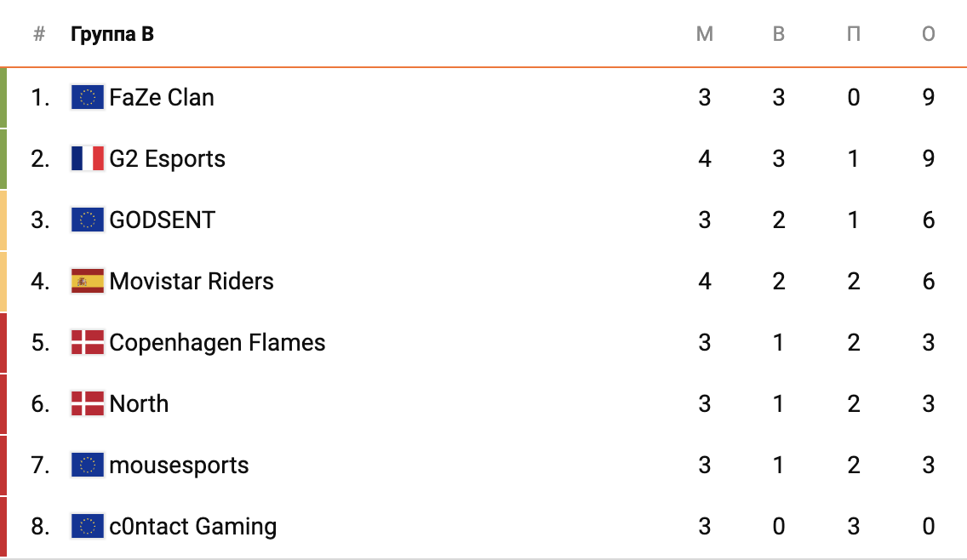The image size is (967, 560).
Task: Click the П losses column header
Action: click(854, 34)
